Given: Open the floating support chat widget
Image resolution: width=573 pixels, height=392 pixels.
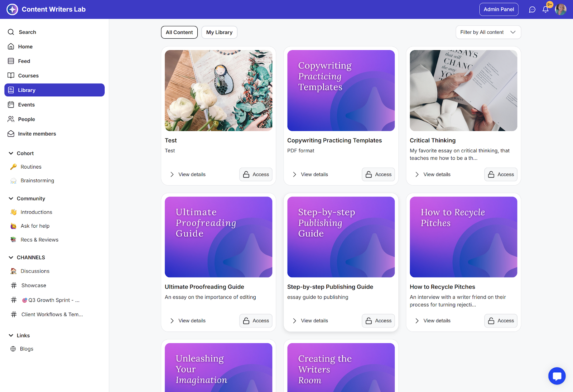Looking at the screenshot, I should 557,376.
